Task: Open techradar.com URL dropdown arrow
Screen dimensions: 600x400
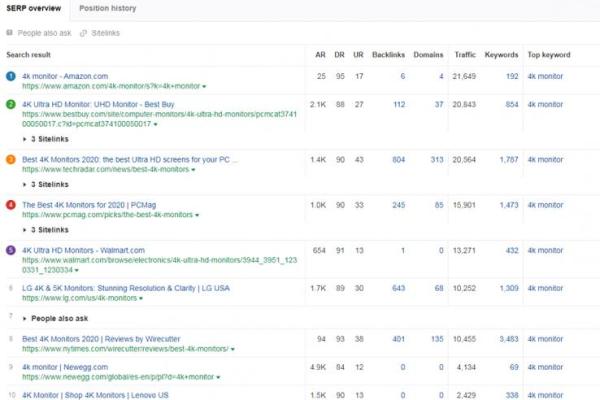Action: [193, 170]
